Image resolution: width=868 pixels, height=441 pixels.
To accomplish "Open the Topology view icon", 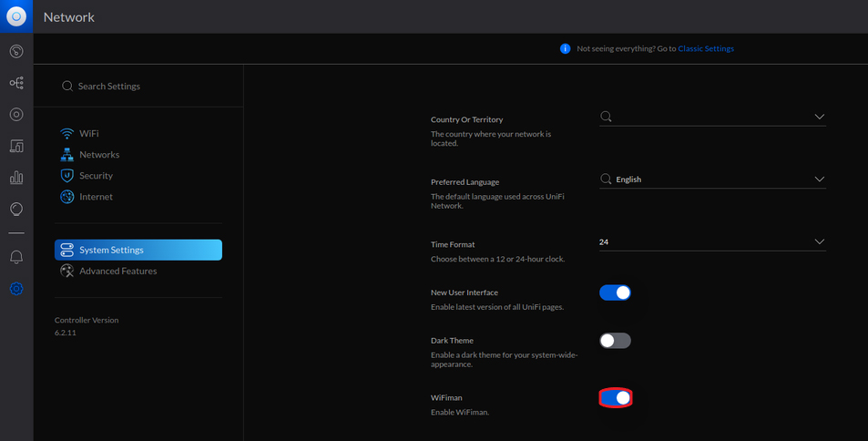I will click(x=16, y=83).
